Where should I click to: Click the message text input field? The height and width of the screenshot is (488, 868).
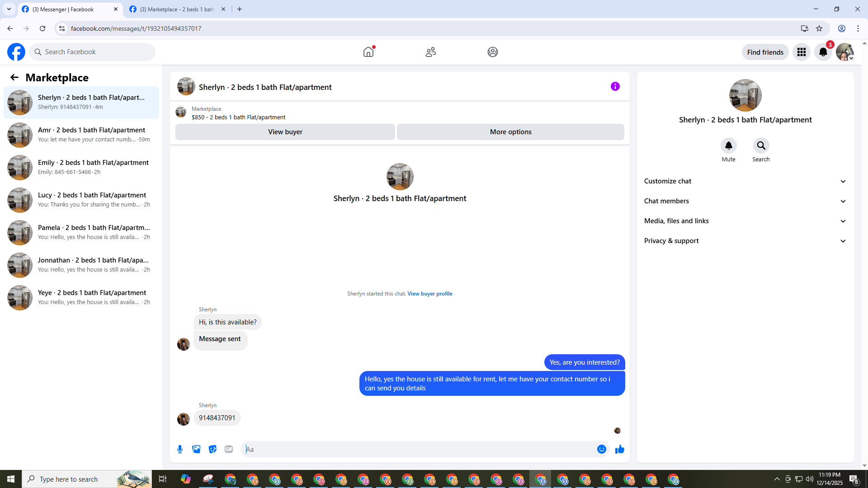click(x=418, y=449)
